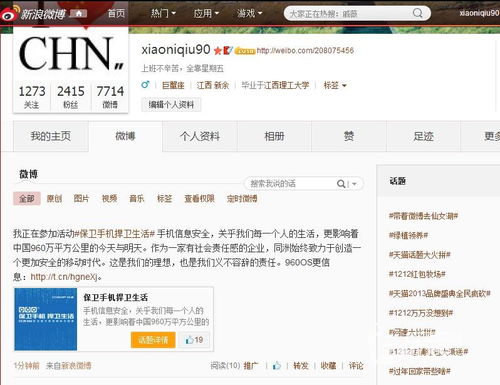Image resolution: width=500 pixels, height=385 pixels.
Task: Select the 标签 filter below the 微博 heading
Action: click(x=164, y=199)
